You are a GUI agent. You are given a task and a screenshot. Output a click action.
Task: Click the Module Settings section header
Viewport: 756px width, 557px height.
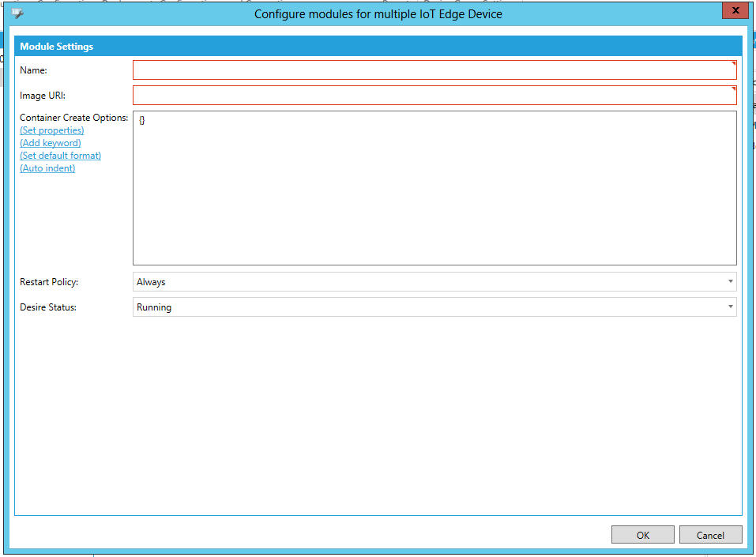[x=57, y=47]
